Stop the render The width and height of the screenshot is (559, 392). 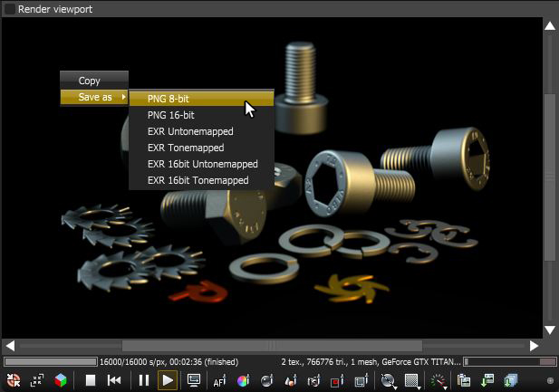point(91,380)
